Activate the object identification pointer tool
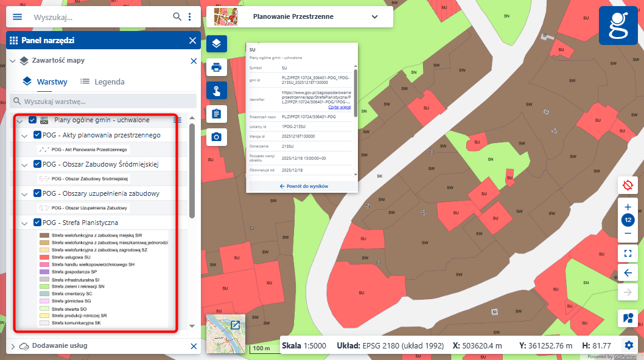The image size is (644, 360). click(216, 91)
